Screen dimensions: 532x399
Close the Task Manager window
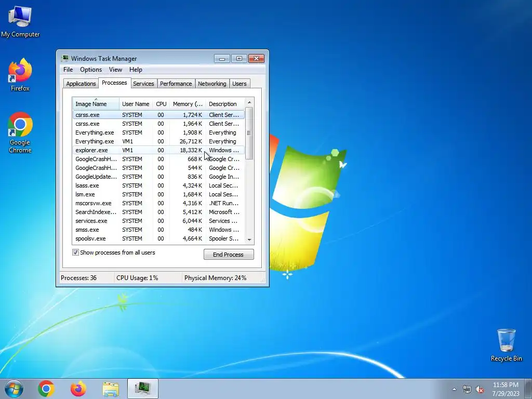click(256, 59)
